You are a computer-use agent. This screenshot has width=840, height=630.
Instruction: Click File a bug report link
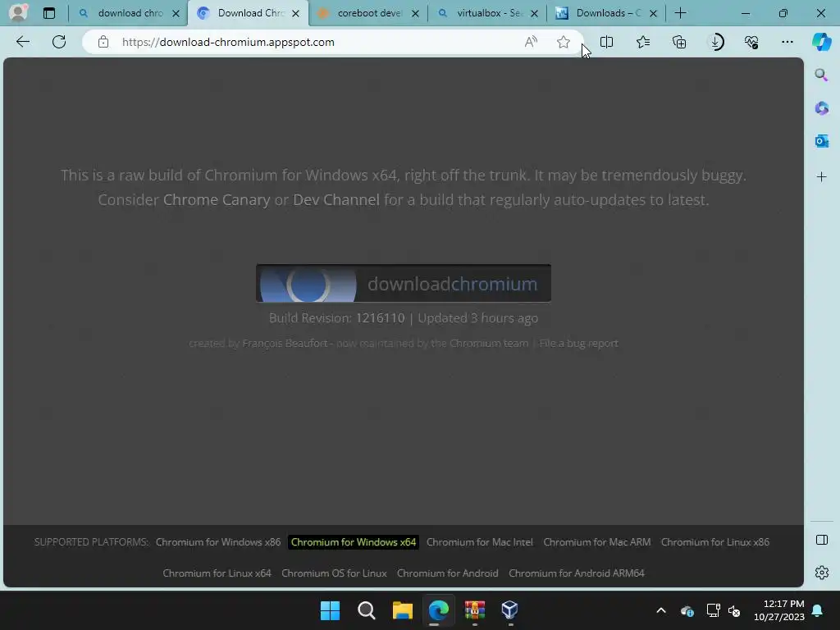[578, 344]
